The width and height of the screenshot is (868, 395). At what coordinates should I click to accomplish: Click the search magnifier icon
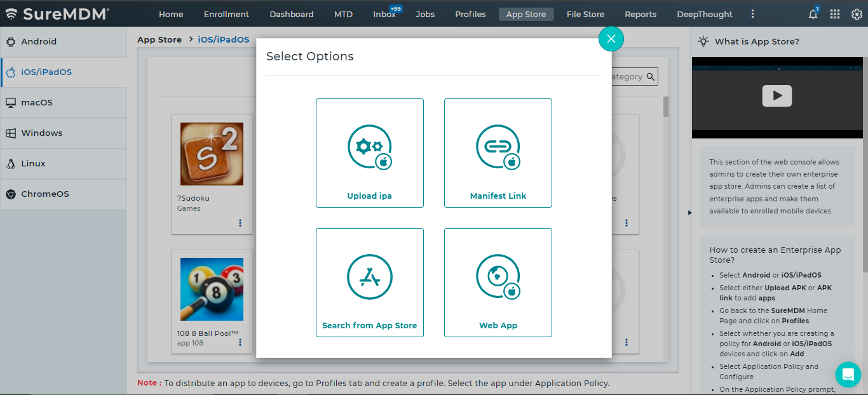651,77
